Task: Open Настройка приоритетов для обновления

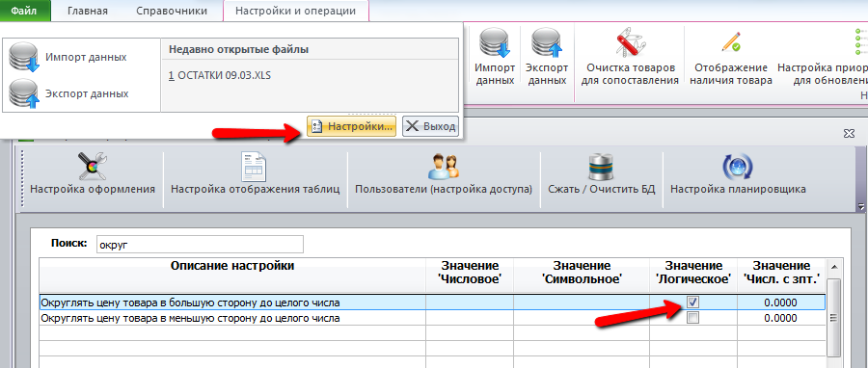Action: (823, 57)
